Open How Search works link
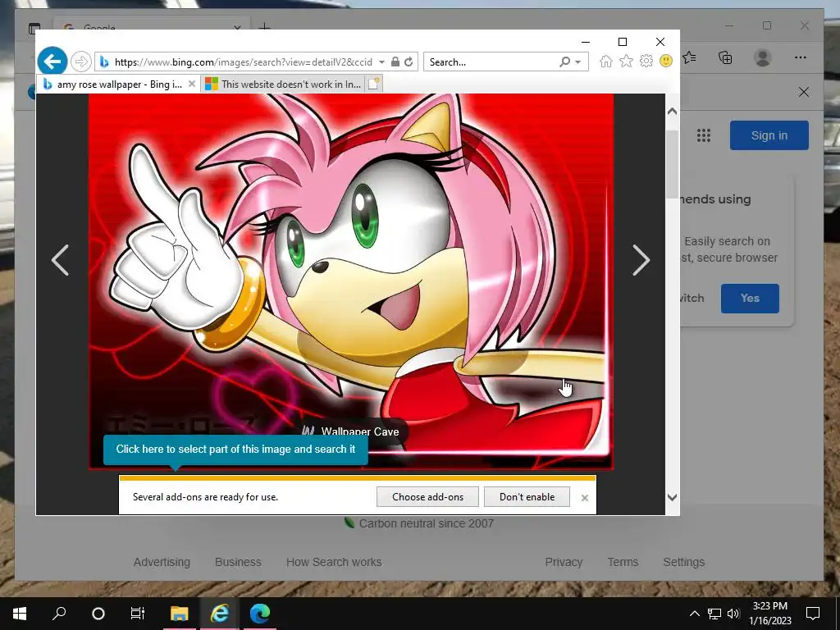 334,562
